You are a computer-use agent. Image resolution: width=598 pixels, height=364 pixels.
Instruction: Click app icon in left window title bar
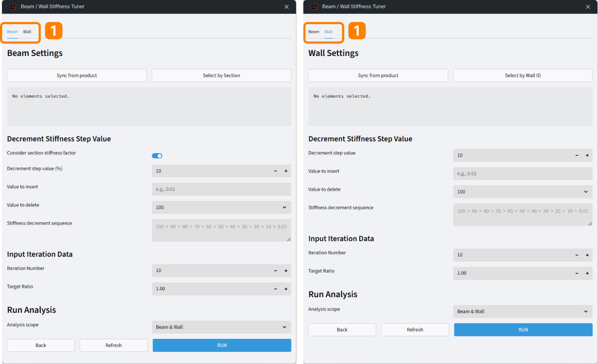point(13,7)
